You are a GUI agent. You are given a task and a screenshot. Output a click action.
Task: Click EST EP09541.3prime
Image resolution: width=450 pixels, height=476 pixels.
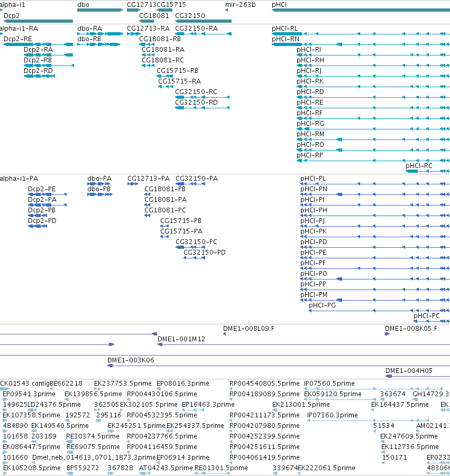pyautogui.click(x=29, y=394)
